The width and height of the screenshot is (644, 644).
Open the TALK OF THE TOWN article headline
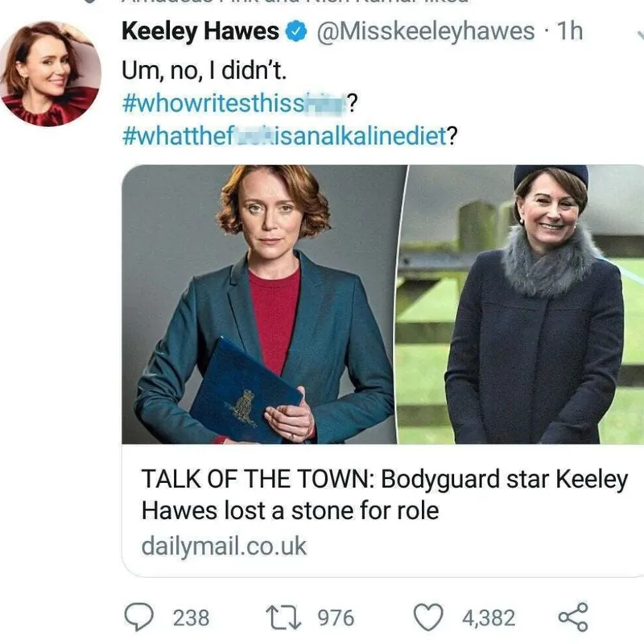[383, 494]
